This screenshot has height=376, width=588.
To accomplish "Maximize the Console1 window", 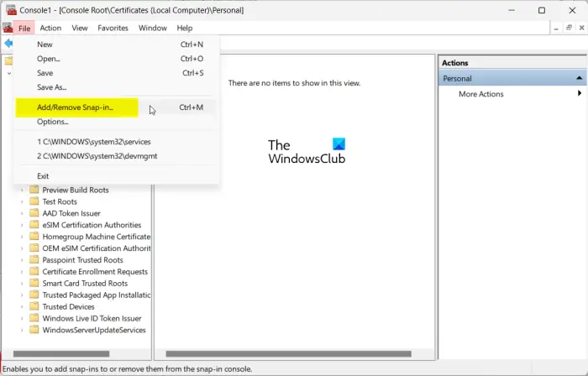I will pos(542,10).
